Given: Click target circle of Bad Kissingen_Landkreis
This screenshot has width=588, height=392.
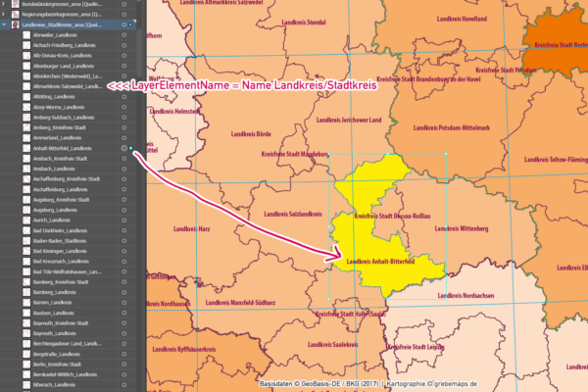Looking at the screenshot, I should pyautogui.click(x=124, y=251).
